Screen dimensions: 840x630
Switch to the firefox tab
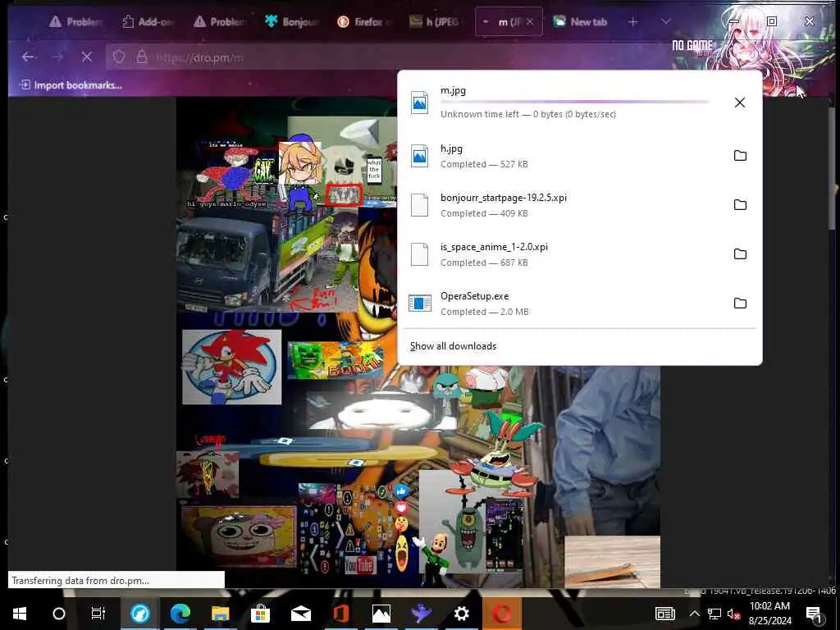364,22
